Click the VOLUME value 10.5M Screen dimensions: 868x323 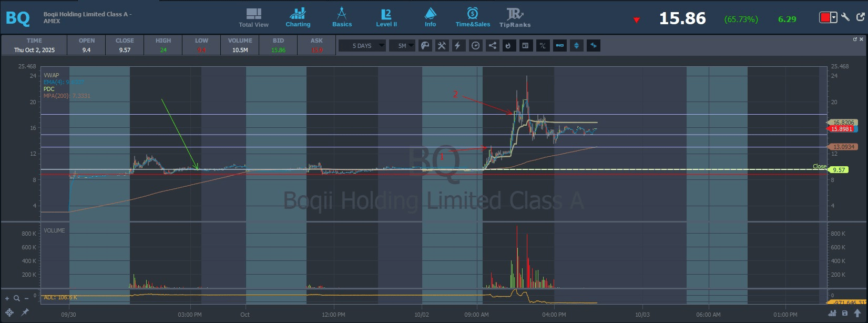[x=240, y=50]
